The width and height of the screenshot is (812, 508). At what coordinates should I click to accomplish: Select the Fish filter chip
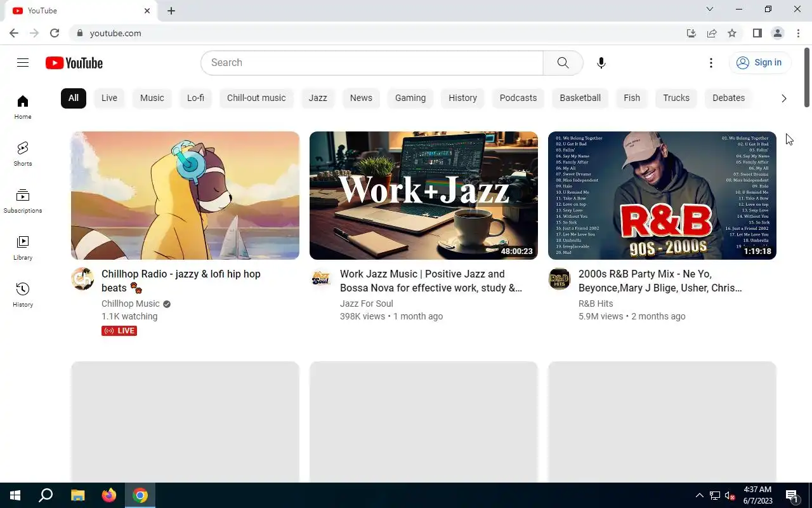632,98
